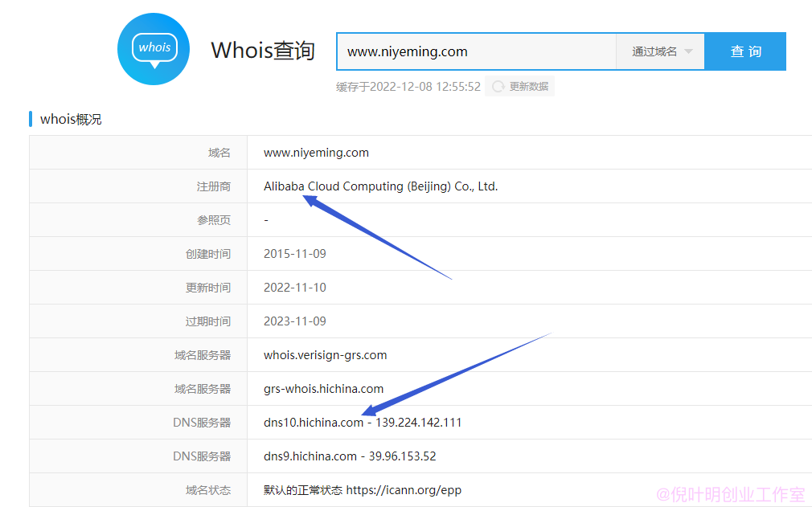This screenshot has width=812, height=507.
Task: Click the 查询 search button
Action: (x=745, y=51)
